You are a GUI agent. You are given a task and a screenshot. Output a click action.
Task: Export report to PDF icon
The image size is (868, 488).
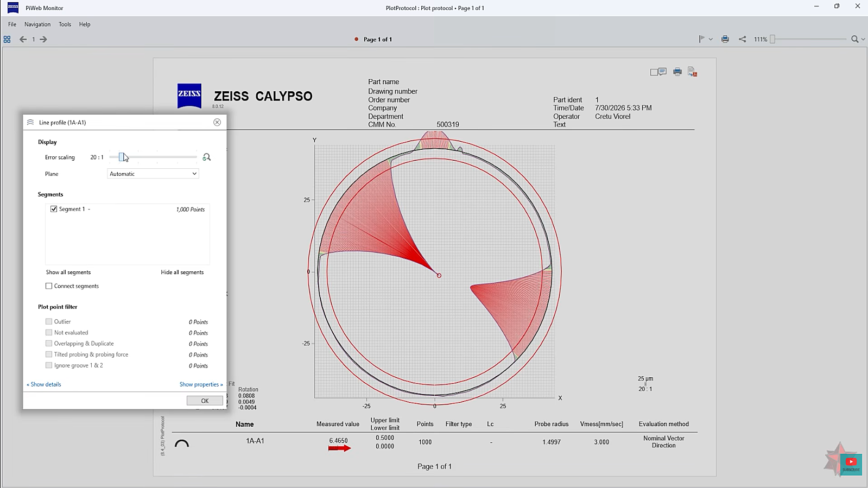[692, 72]
